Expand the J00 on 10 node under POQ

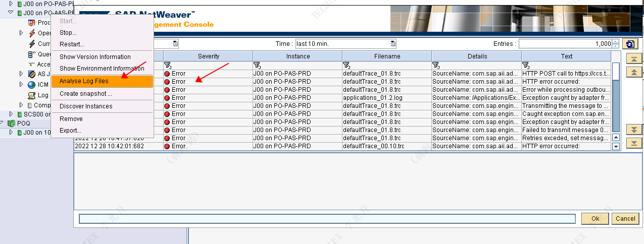tap(11, 133)
